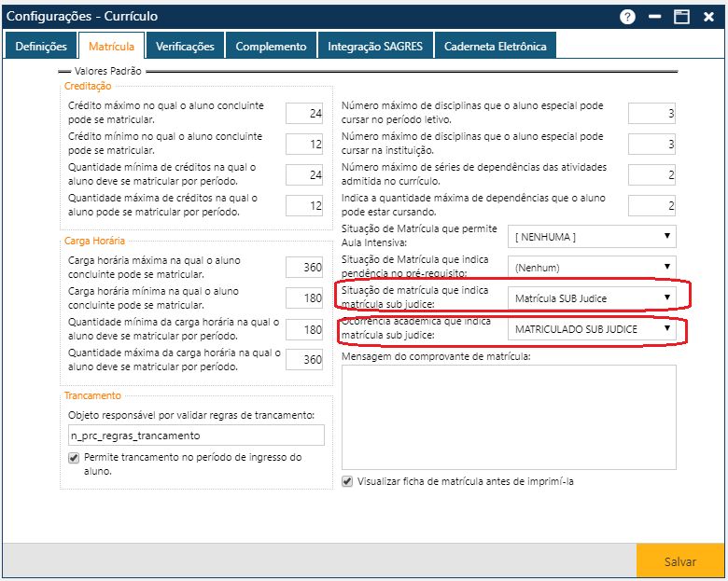This screenshot has height=581, width=728.
Task: Click the 'Mensagem do comprovante de matrícula:' label
Action: 436,356
